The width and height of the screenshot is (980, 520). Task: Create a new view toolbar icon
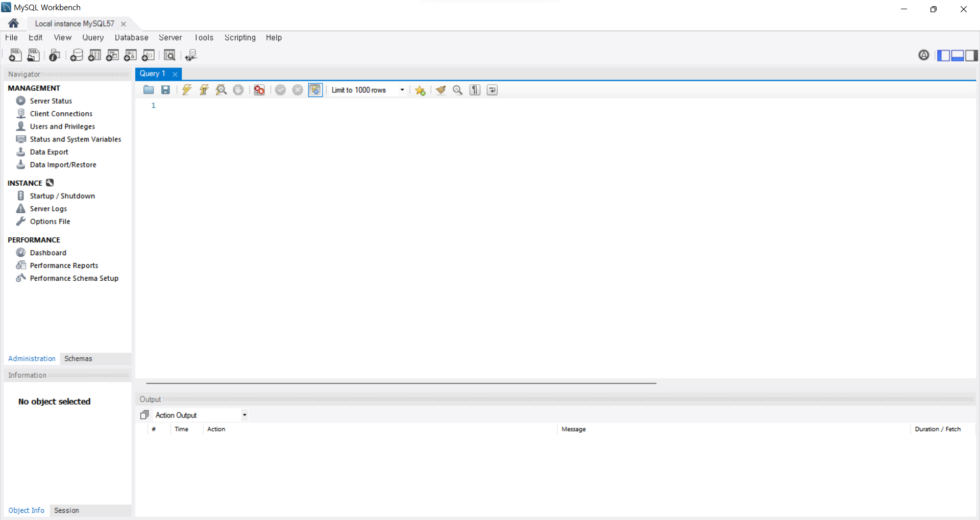click(112, 55)
